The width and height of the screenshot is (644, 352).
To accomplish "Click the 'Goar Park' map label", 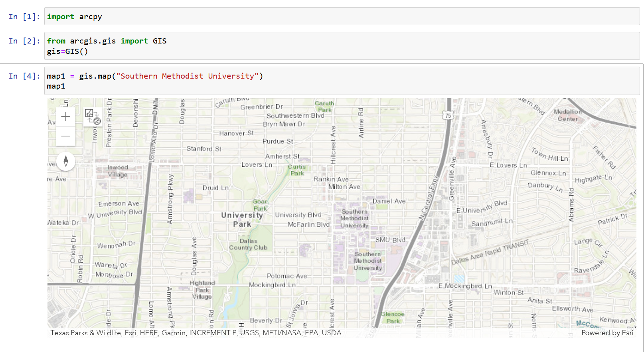I will (x=260, y=205).
